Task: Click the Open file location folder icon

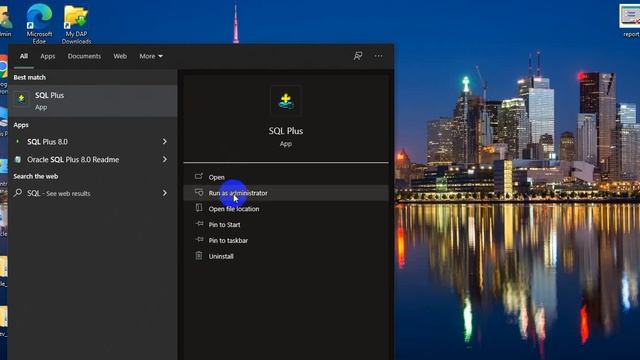Action: click(x=199, y=208)
